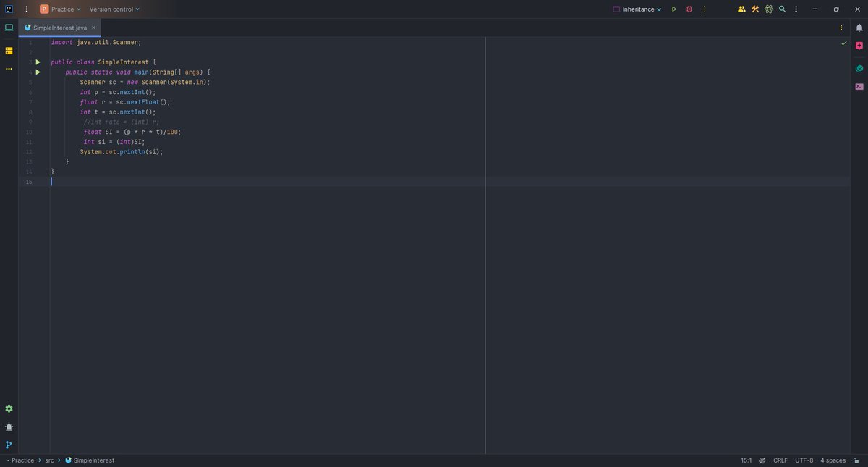The width and height of the screenshot is (868, 467).
Task: Open the yellow Structure tool window icon
Action: tap(9, 51)
